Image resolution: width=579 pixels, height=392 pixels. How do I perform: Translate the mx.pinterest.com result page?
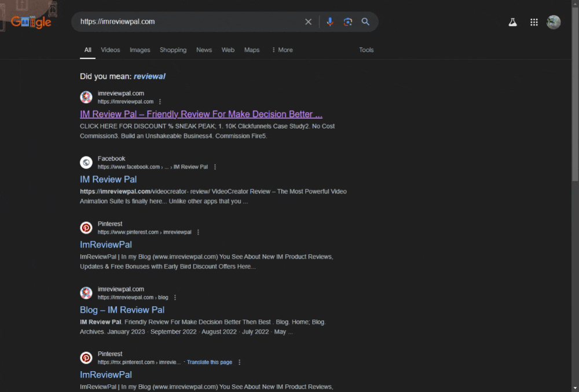tap(209, 362)
